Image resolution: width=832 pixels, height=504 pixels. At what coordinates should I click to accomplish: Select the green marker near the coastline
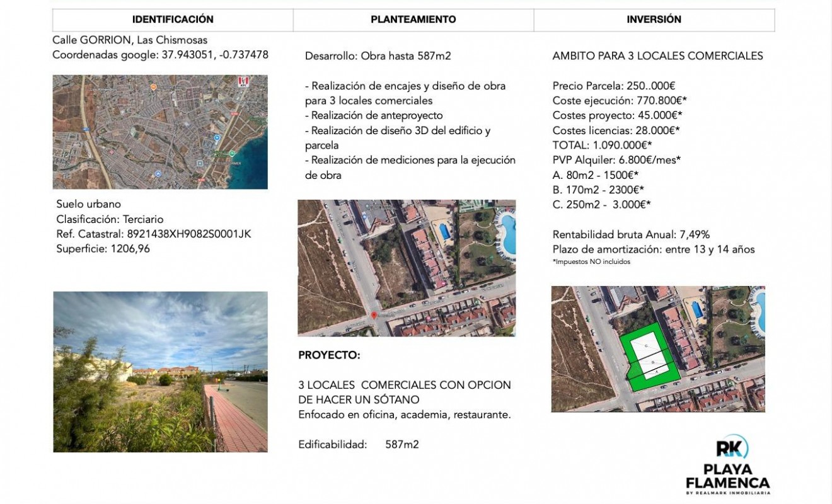(x=232, y=154)
